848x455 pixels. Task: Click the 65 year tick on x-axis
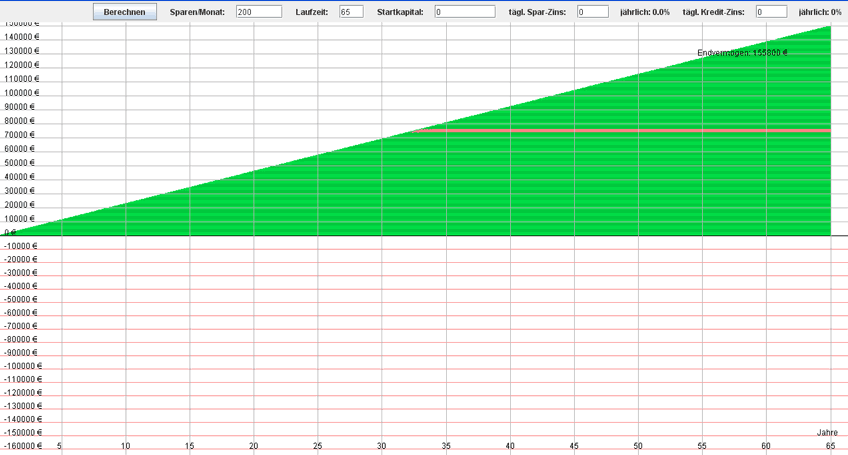(x=830, y=446)
